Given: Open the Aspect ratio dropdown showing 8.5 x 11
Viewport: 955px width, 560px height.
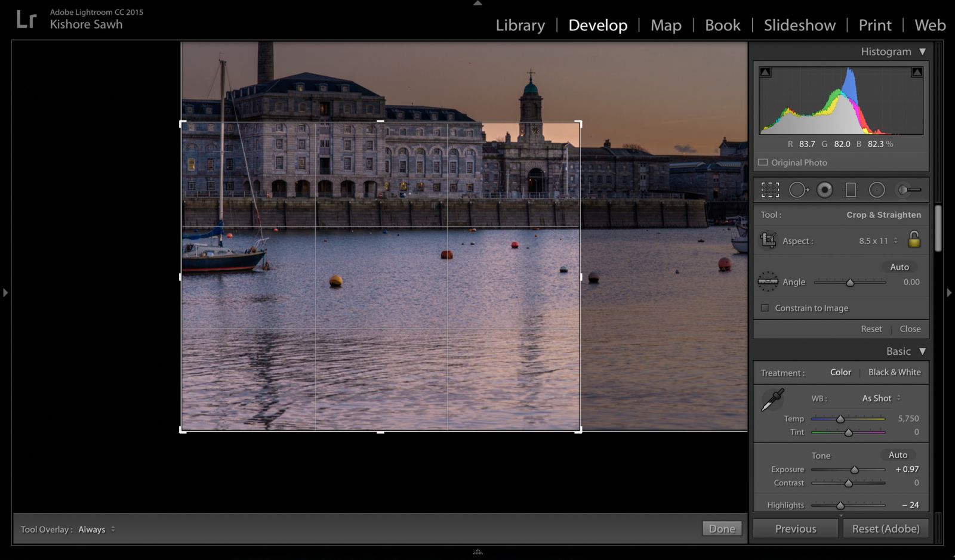Looking at the screenshot, I should tap(877, 240).
